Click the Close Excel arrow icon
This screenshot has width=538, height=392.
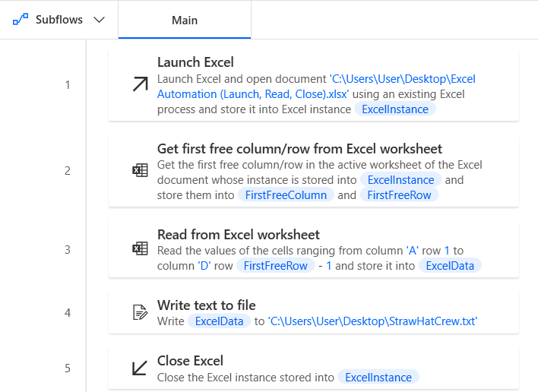click(x=140, y=368)
